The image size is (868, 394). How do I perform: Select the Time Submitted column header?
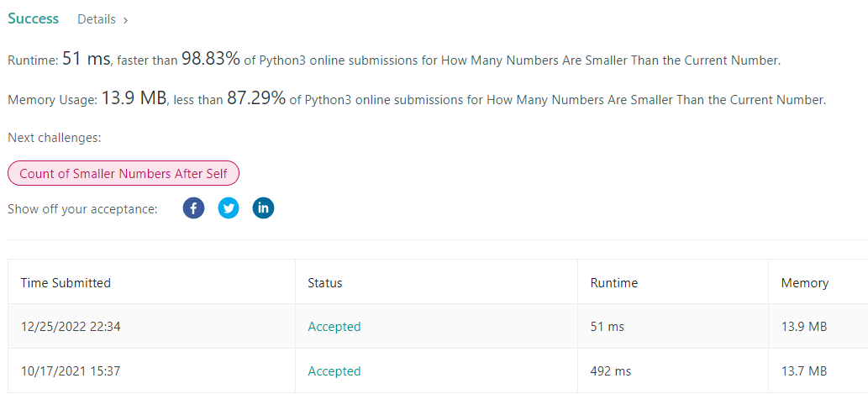[66, 283]
